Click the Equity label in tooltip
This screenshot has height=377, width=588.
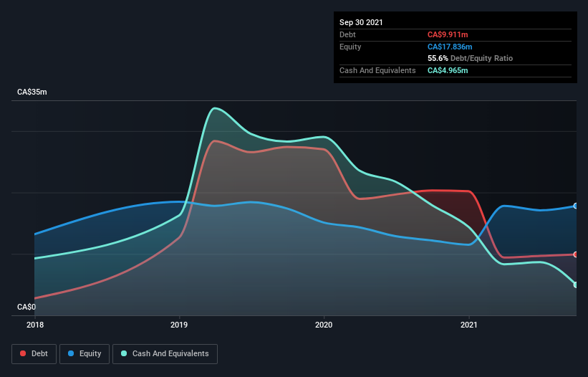[350, 47]
